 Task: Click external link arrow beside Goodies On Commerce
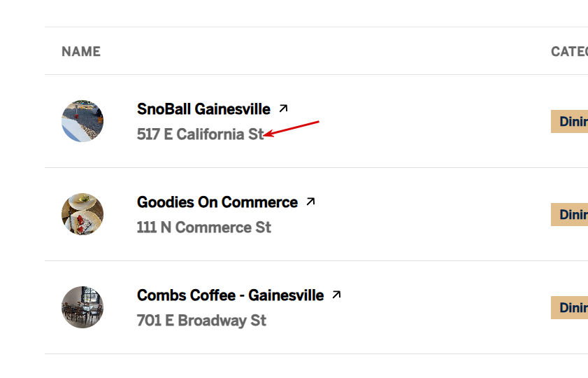[310, 202]
